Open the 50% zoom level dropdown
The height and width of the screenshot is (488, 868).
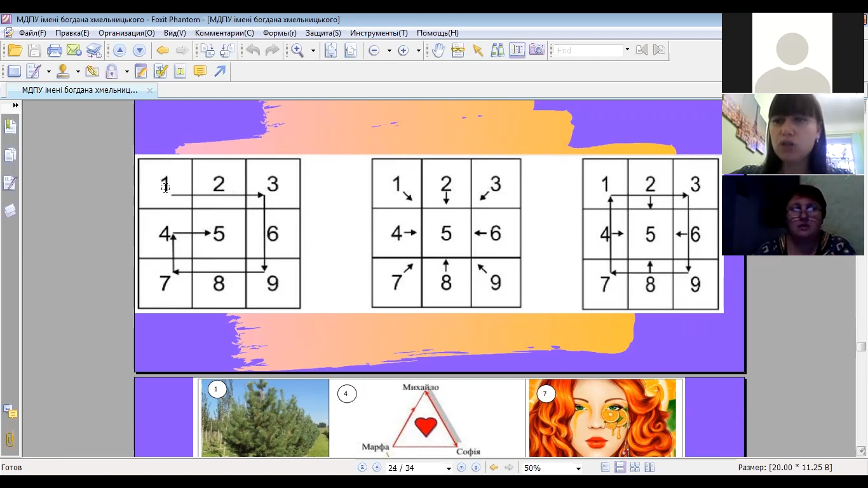[578, 468]
